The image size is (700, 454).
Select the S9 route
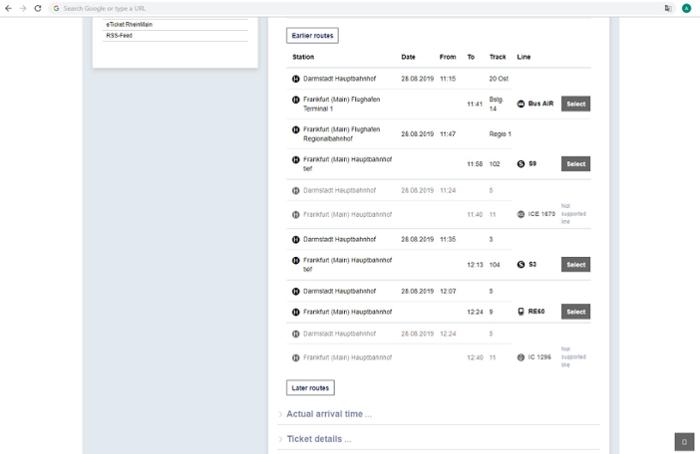[x=575, y=164]
